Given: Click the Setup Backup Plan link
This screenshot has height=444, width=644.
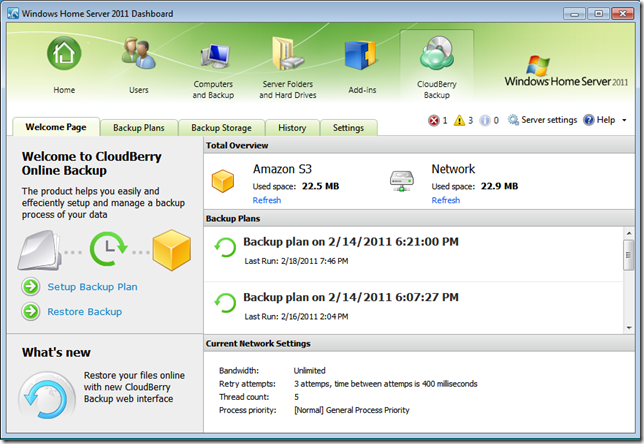Looking at the screenshot, I should (x=92, y=287).
